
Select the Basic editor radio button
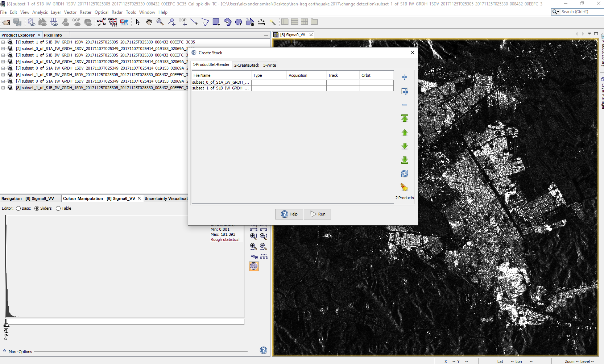pyautogui.click(x=18, y=209)
